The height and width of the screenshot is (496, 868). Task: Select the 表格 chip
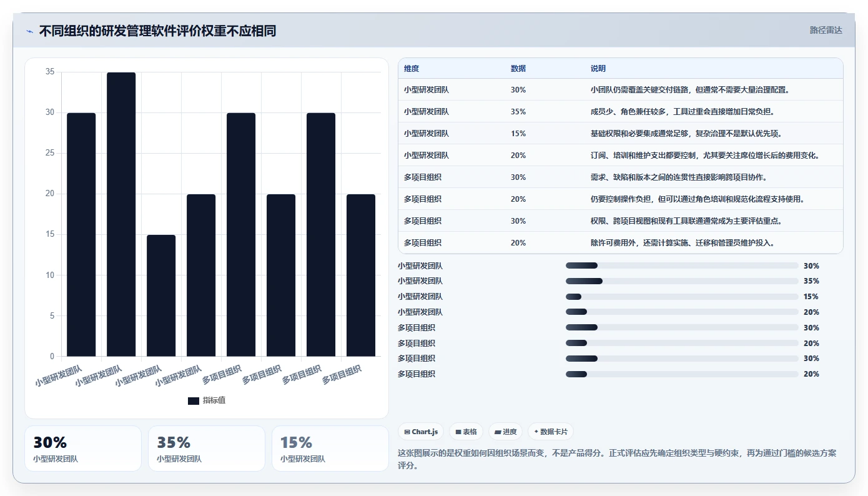466,432
